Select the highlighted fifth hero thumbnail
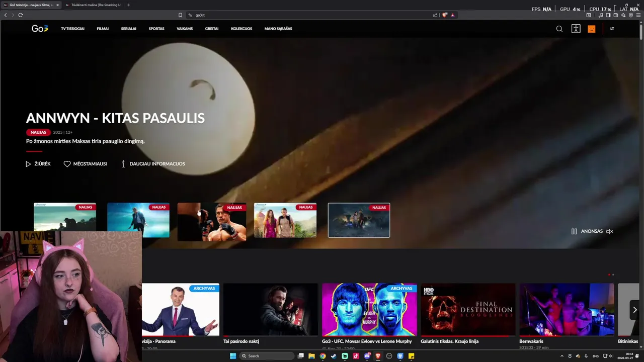644x362 pixels. pyautogui.click(x=359, y=220)
